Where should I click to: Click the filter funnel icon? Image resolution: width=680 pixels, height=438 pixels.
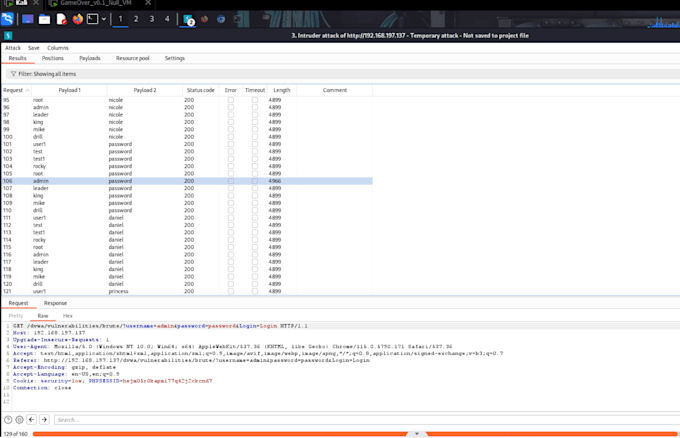[13, 74]
